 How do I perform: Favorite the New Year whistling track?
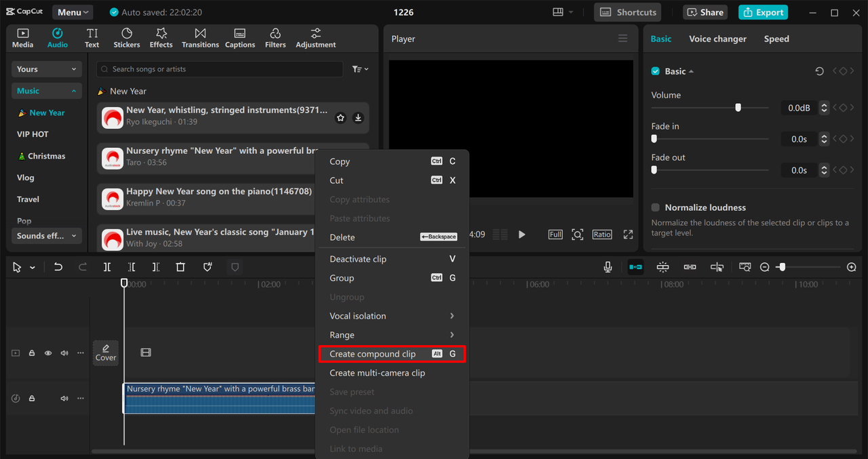click(340, 118)
